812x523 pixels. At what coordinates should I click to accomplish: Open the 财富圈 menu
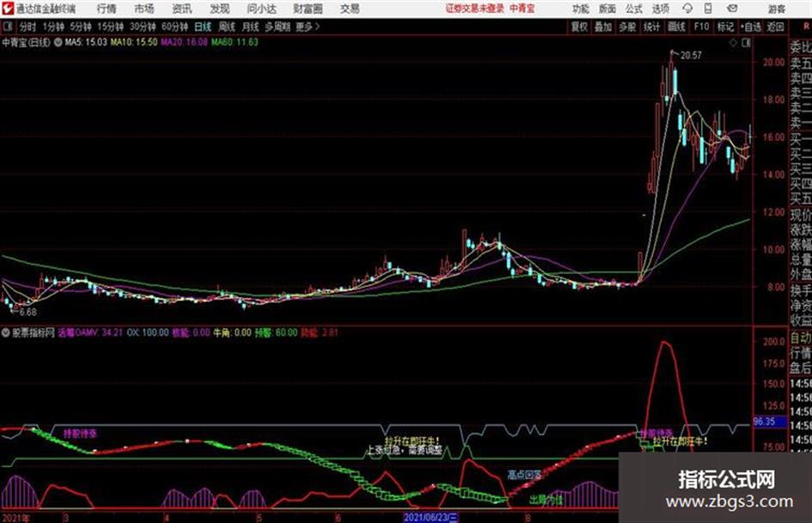(x=308, y=9)
